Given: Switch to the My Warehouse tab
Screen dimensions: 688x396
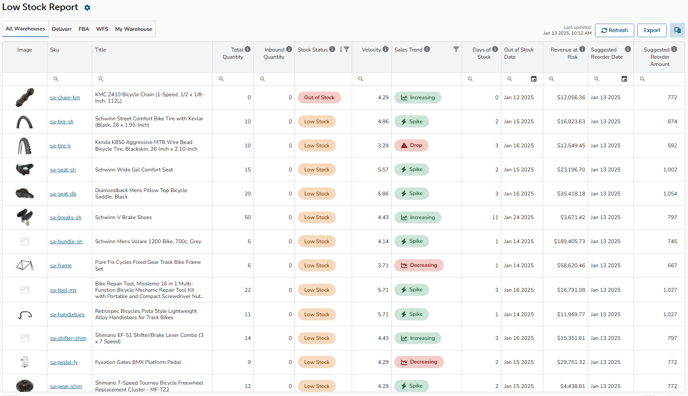Looking at the screenshot, I should coord(133,29).
